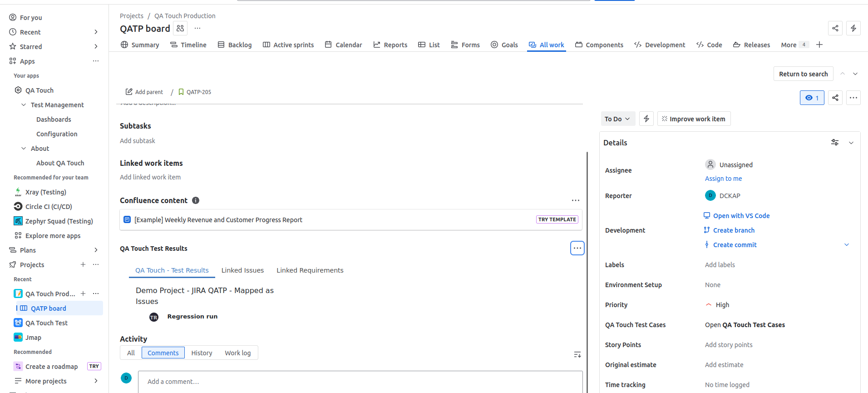This screenshot has width=868, height=393.
Task: Click Open with VS Code link
Action: tap(737, 216)
